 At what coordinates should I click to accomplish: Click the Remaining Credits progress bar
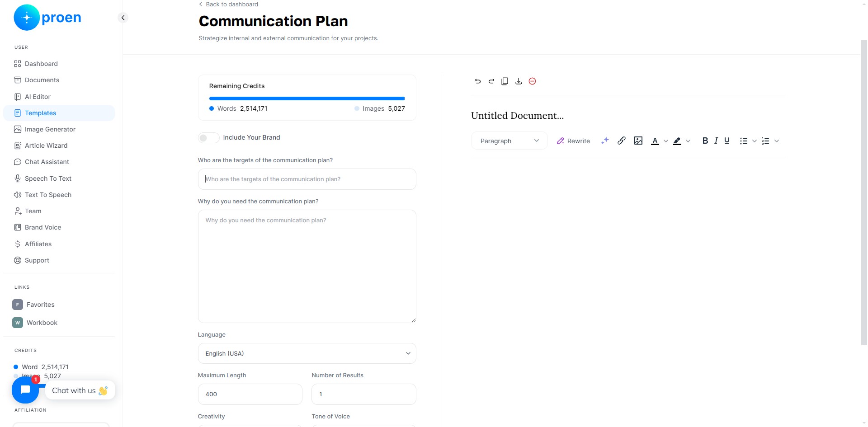pyautogui.click(x=307, y=98)
